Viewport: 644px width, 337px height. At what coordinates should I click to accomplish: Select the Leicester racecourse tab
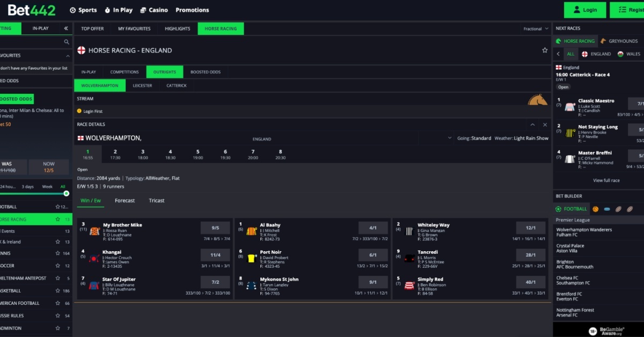[142, 85]
